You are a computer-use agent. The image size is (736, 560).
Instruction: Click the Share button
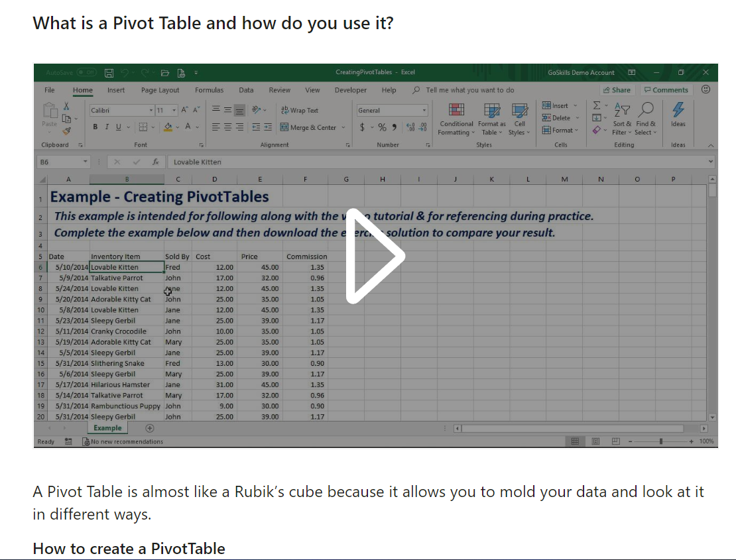617,90
